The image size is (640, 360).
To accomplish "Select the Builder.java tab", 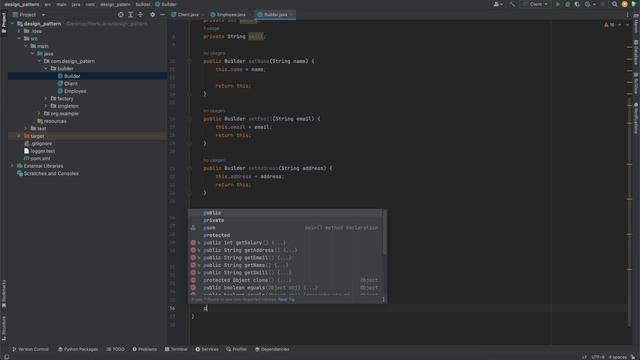I will (276, 15).
